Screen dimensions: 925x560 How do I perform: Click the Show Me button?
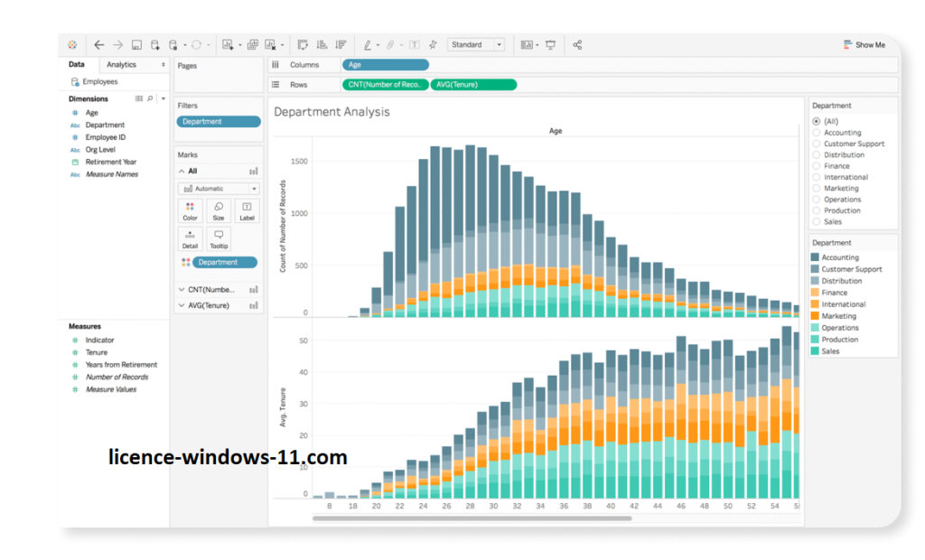[864, 44]
